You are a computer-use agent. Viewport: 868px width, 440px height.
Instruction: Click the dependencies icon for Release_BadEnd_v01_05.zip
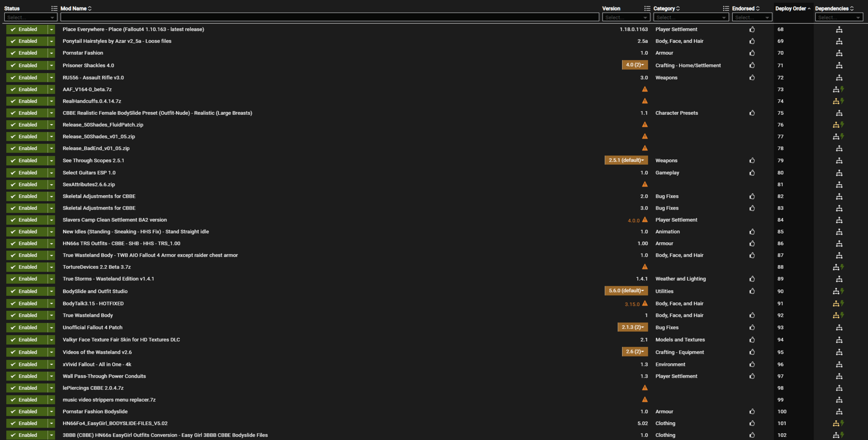click(x=839, y=148)
